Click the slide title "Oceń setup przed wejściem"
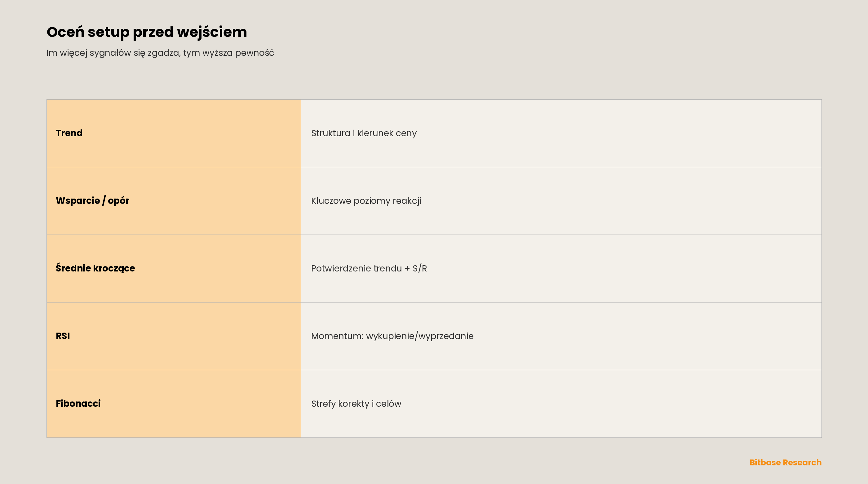The width and height of the screenshot is (868, 484). pyautogui.click(x=147, y=32)
